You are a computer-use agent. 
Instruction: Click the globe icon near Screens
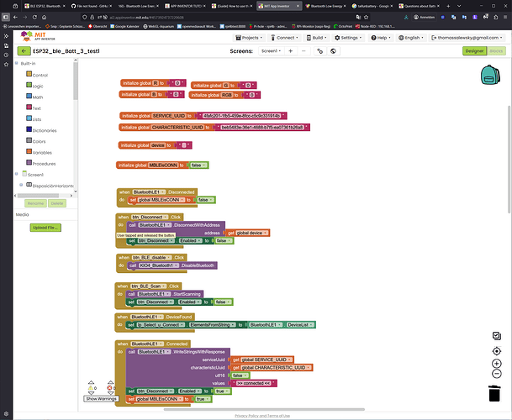pyautogui.click(x=333, y=51)
